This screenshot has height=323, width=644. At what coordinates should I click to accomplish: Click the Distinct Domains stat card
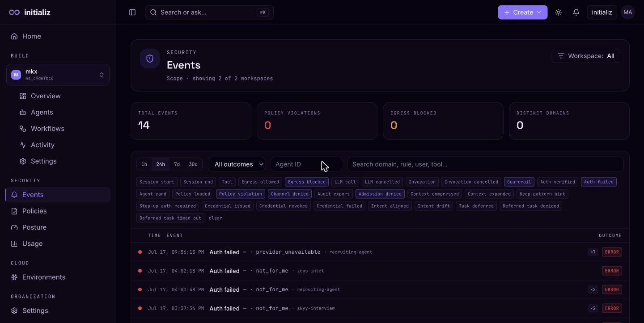tap(569, 121)
